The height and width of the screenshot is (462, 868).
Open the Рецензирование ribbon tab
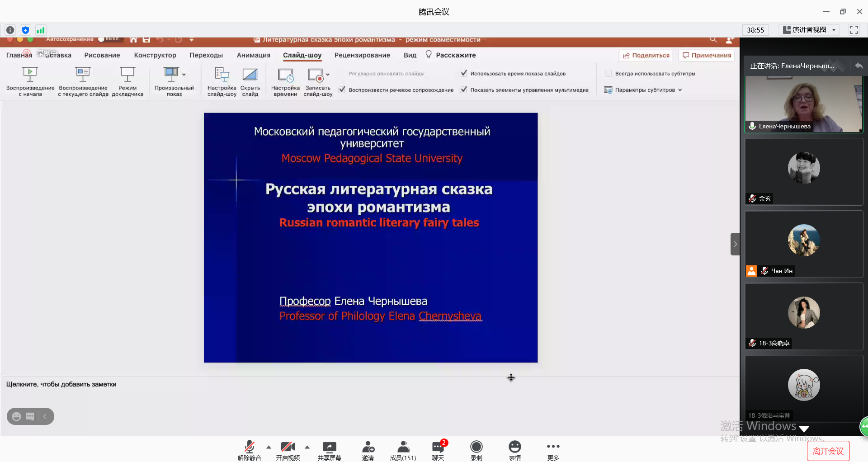click(362, 55)
